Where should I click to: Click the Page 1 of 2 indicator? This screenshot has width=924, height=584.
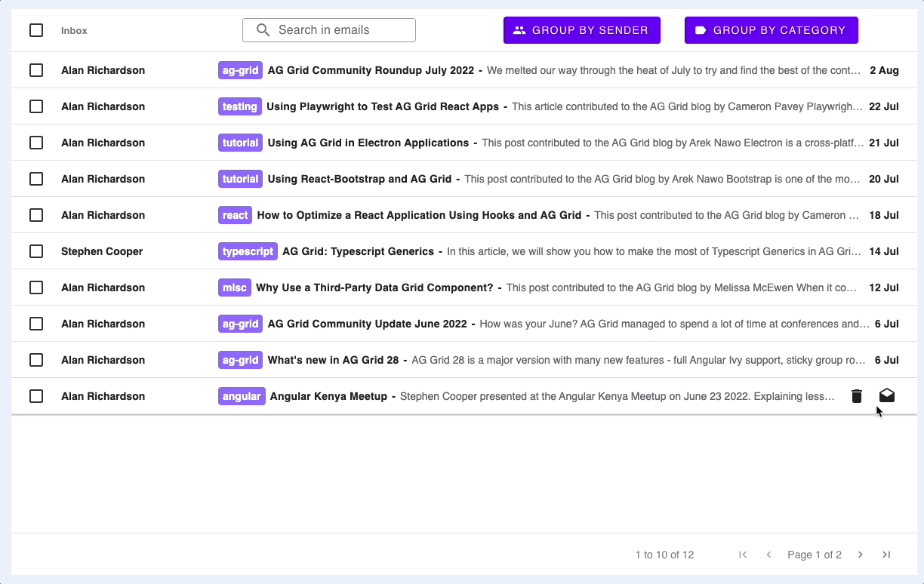[815, 555]
